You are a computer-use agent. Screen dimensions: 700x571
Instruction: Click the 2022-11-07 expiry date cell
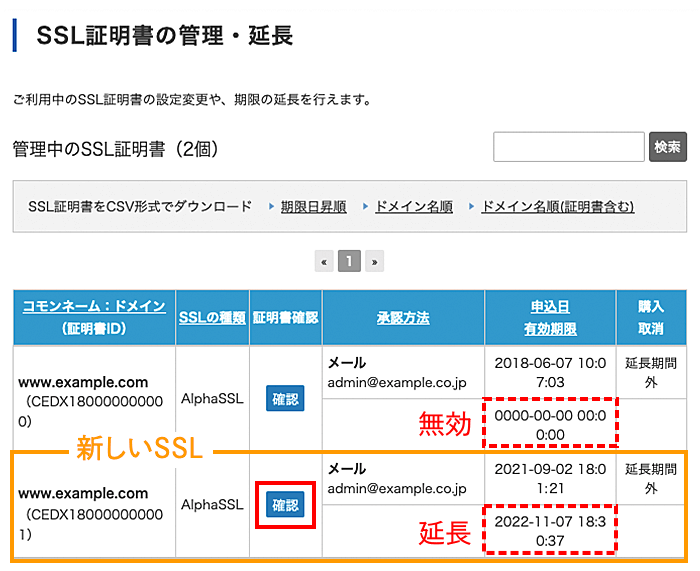point(550,532)
